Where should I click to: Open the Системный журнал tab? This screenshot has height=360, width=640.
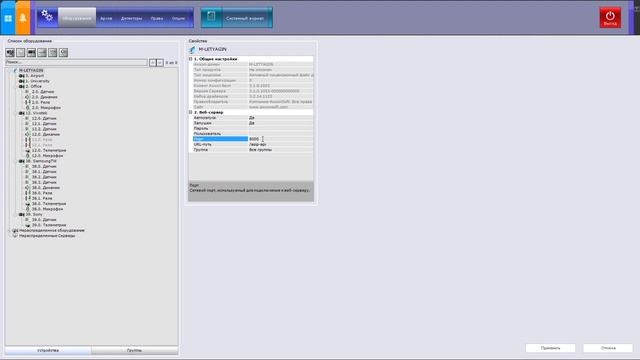(245, 18)
